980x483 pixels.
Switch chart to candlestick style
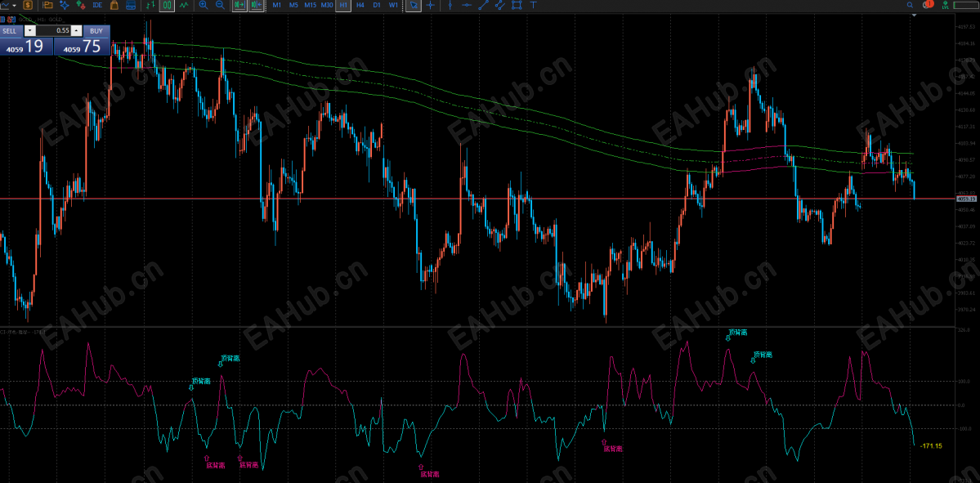click(x=167, y=5)
